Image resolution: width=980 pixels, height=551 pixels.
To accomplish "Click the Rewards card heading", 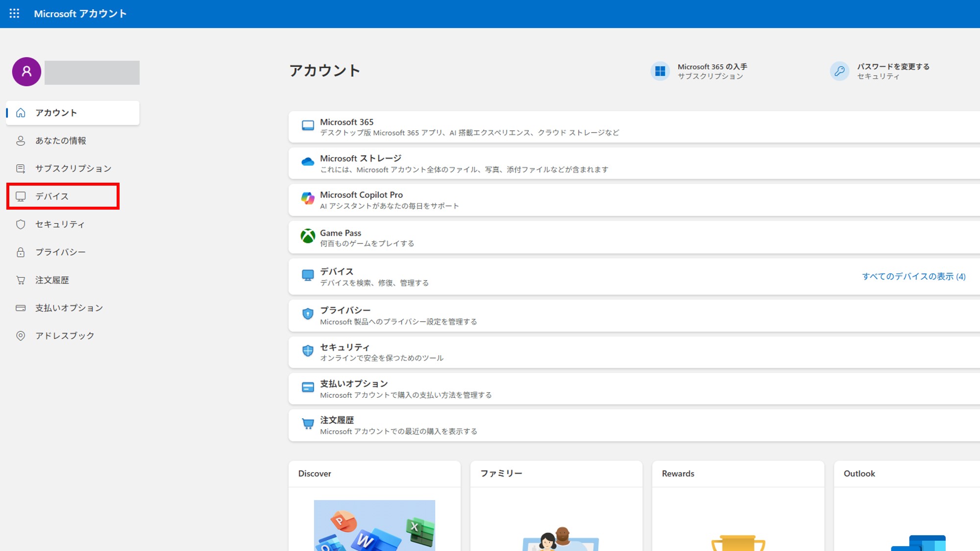I will tap(678, 474).
